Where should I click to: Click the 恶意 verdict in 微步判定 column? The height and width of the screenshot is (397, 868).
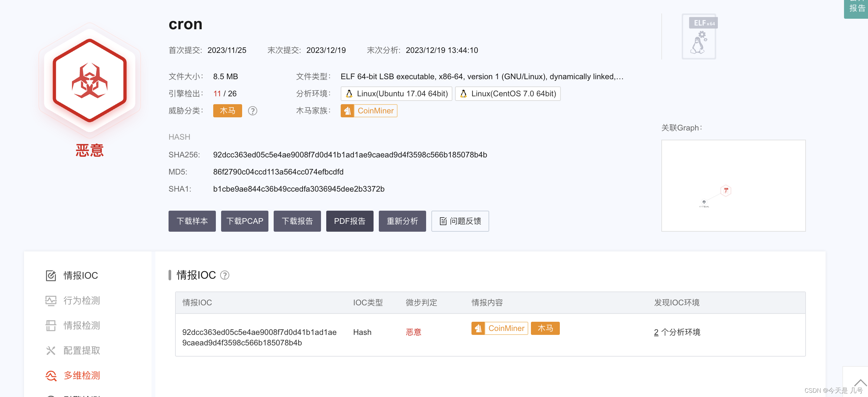pyautogui.click(x=413, y=332)
